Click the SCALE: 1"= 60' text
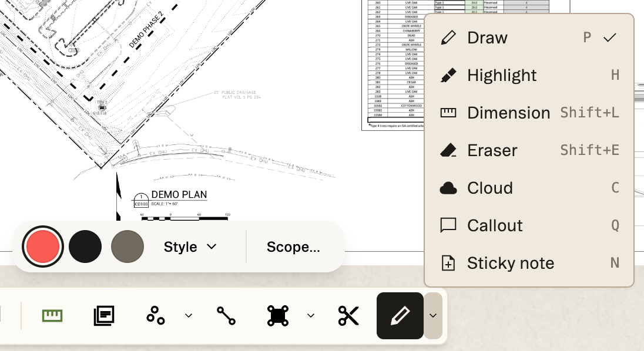644x351 pixels. tap(165, 204)
